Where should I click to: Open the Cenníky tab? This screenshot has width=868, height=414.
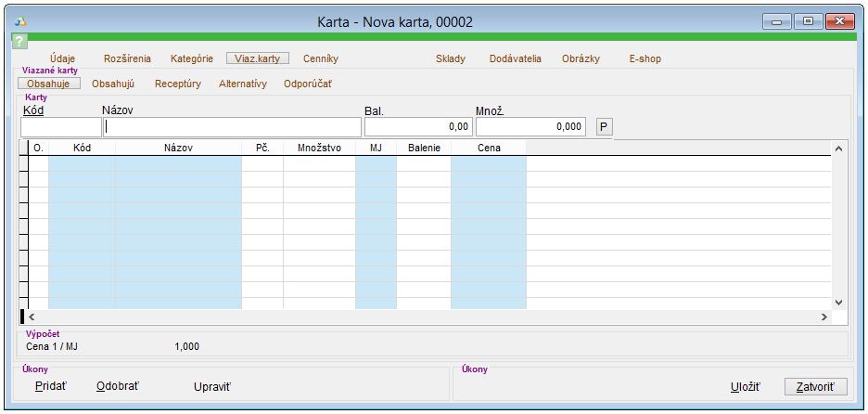tap(320, 58)
